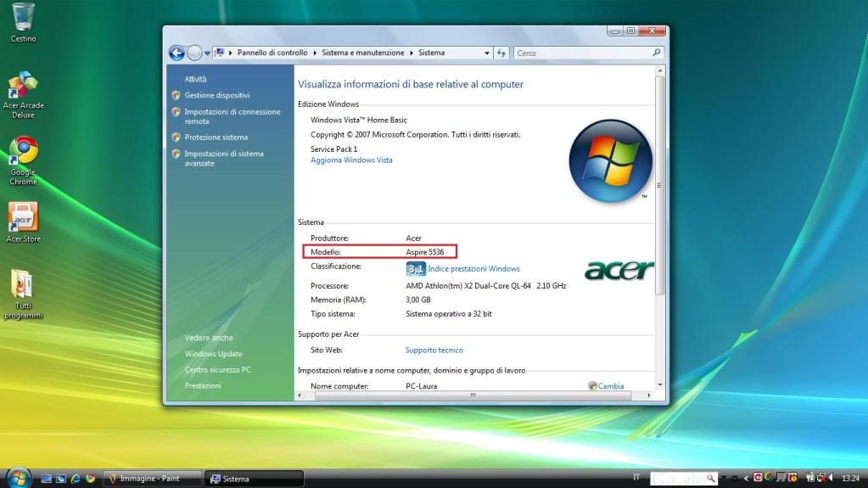Click the power battery tray icon
Viewport: 868px width, 488px height.
point(809,478)
